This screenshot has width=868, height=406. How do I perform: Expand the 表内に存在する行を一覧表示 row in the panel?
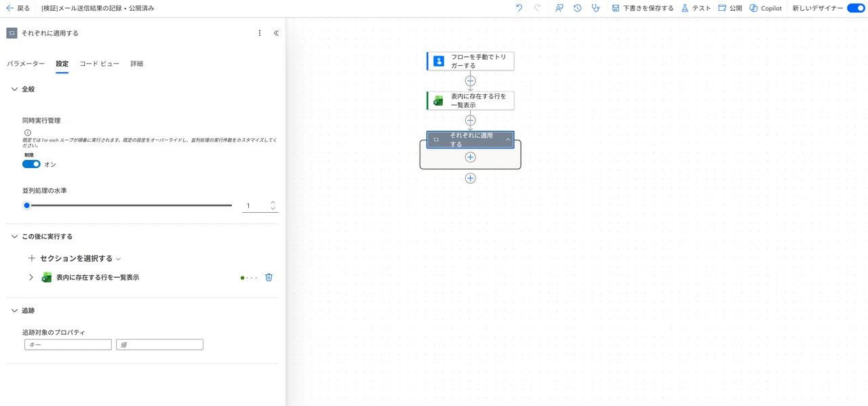tap(31, 277)
